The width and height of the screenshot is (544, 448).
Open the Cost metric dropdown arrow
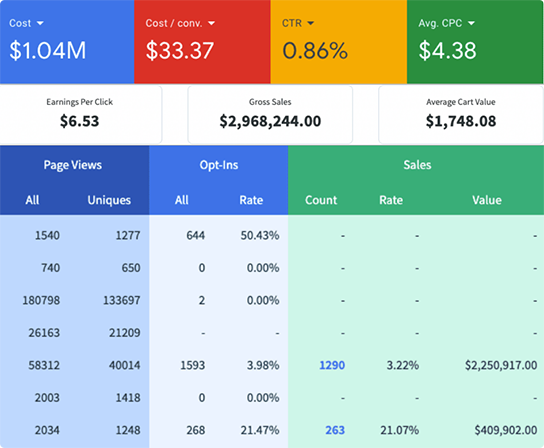click(40, 23)
